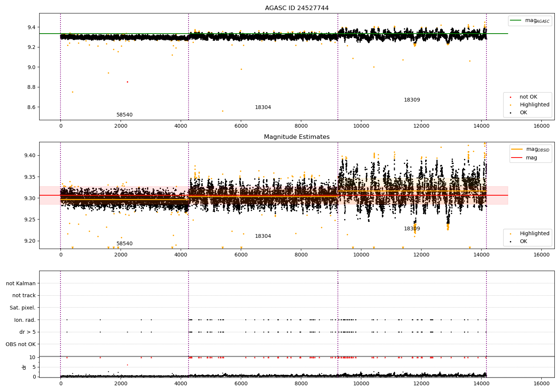
Task: Click the red not-OK data point in top plot
Action: pyautogui.click(x=127, y=82)
